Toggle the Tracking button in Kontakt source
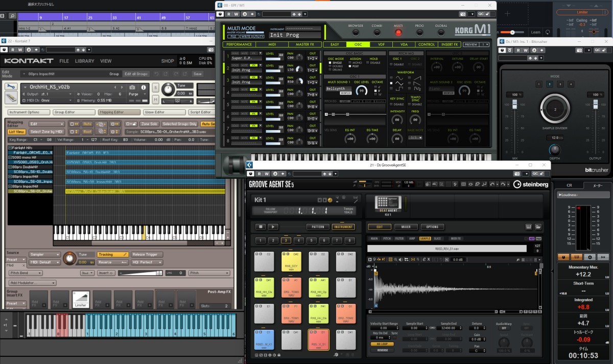The width and height of the screenshot is (613, 364). click(112, 254)
